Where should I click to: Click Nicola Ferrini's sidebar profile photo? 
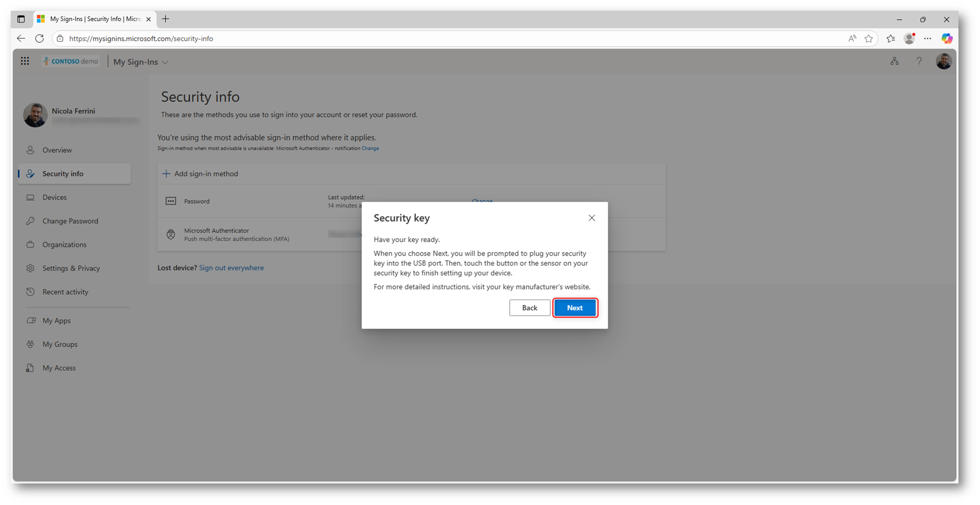pos(35,115)
